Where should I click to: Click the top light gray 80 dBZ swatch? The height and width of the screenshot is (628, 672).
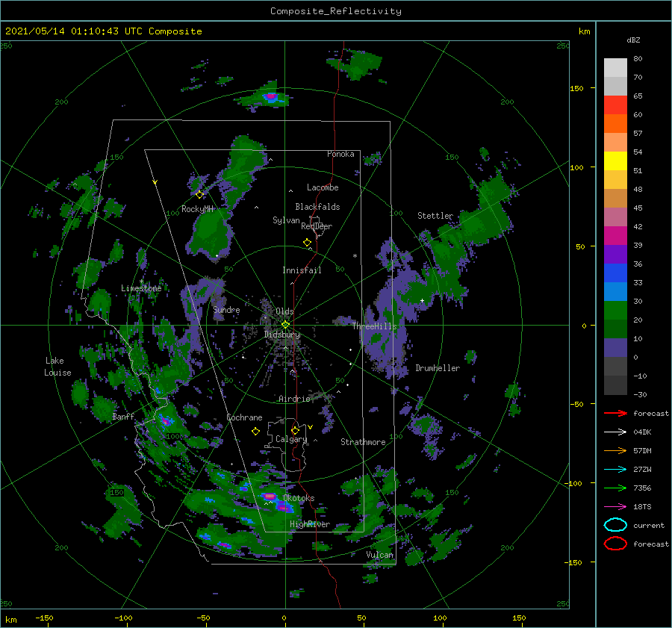point(615,68)
